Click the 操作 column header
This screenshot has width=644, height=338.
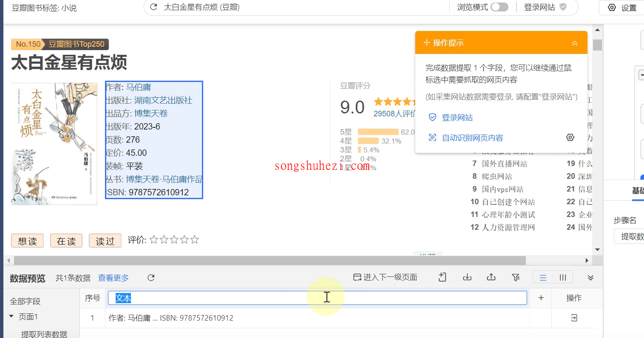point(574,298)
